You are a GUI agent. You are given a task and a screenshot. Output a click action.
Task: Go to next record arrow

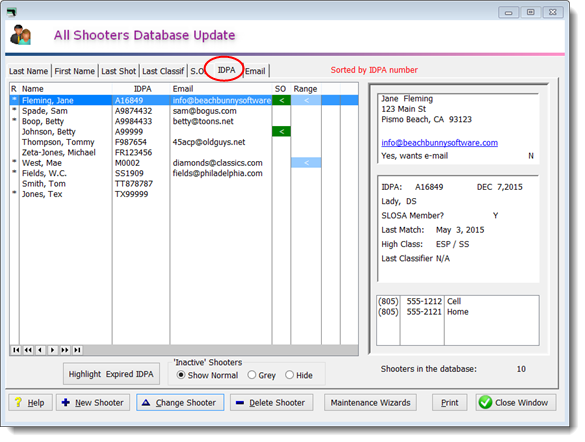(x=52, y=350)
